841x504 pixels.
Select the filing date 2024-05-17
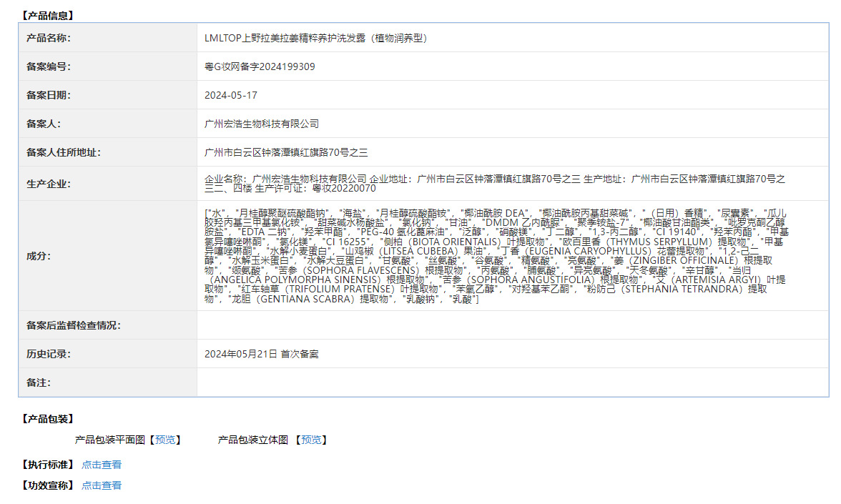click(230, 95)
